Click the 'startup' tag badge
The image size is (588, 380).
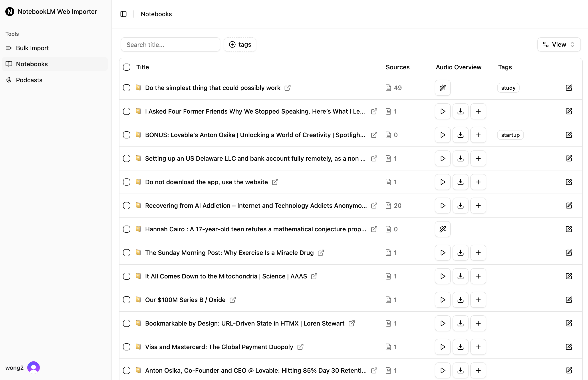(510, 135)
